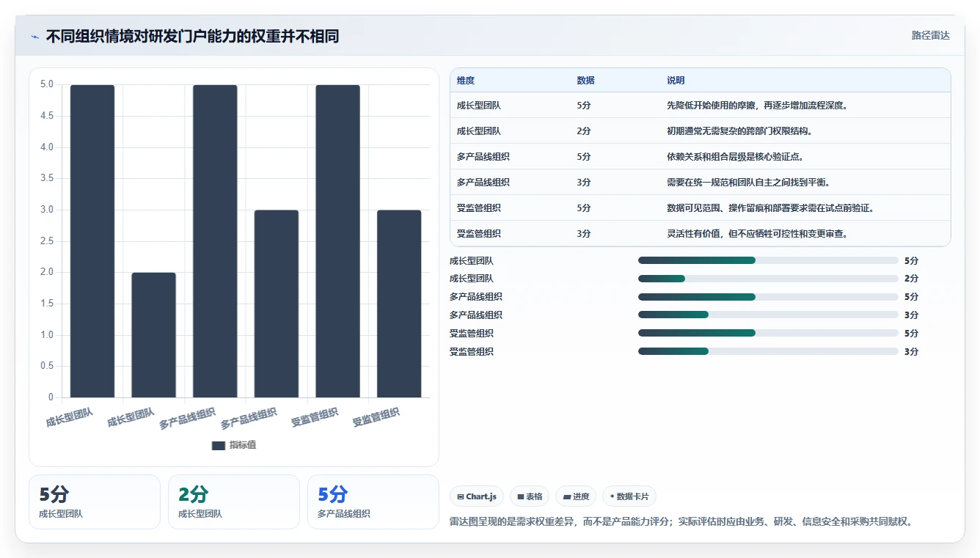Click the 多产品线组织 progress bar showing 5分
This screenshot has width=980, height=558.
pos(768,297)
